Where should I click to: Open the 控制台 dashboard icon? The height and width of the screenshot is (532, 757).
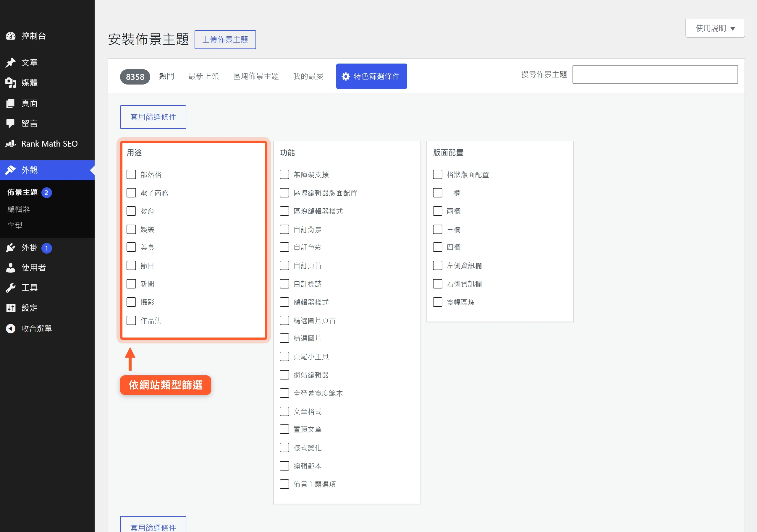pyautogui.click(x=11, y=36)
